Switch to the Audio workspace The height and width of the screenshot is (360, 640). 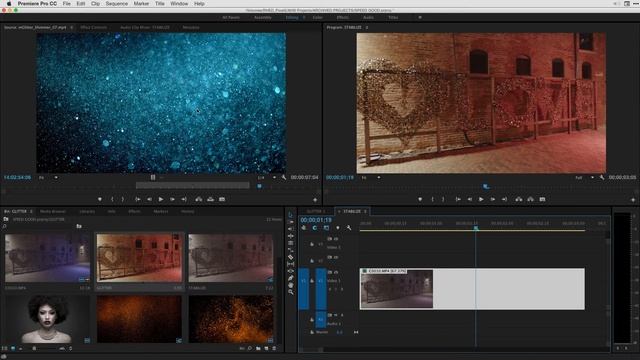[x=368, y=18]
